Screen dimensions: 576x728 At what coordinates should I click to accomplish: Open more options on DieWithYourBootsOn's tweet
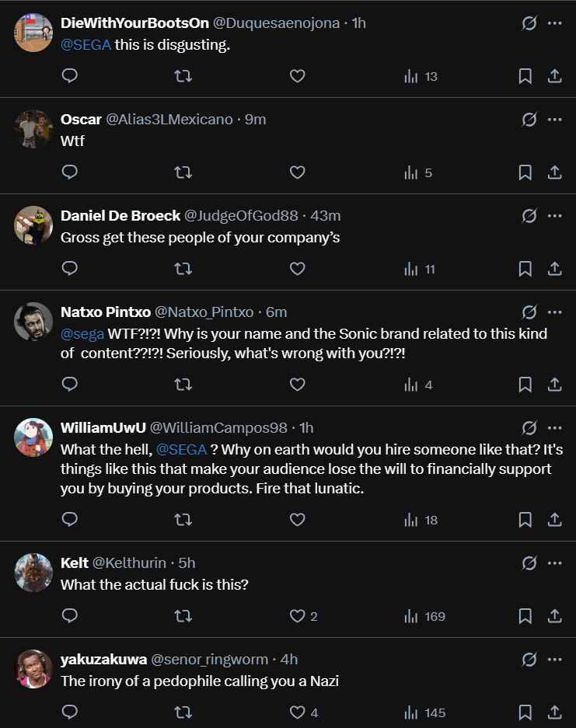(x=554, y=23)
